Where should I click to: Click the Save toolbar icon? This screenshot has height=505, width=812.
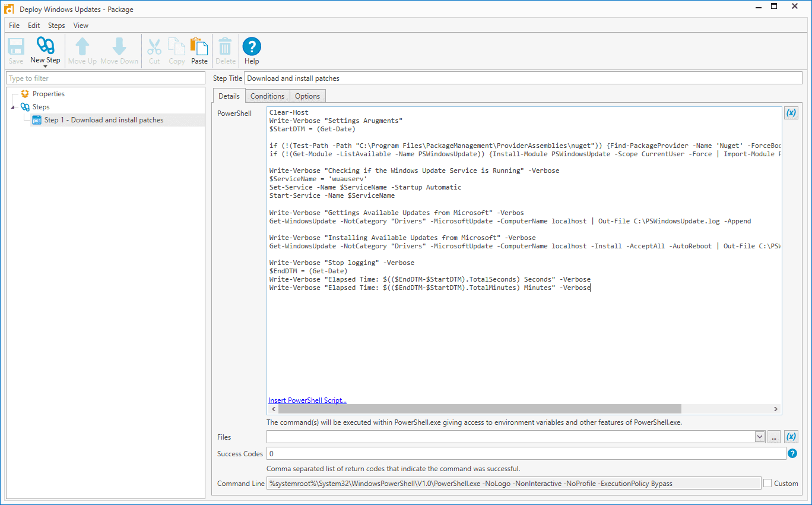(x=16, y=47)
